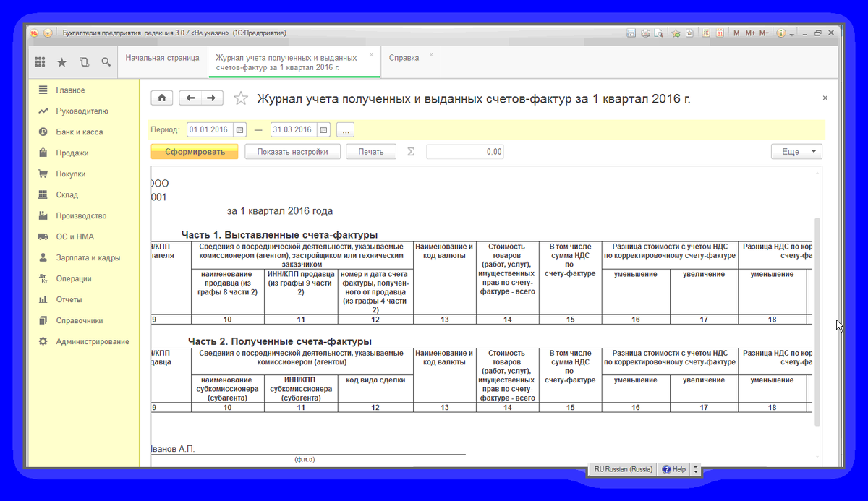The height and width of the screenshot is (501, 868).
Task: Click the M- memory subtract button
Action: [764, 33]
